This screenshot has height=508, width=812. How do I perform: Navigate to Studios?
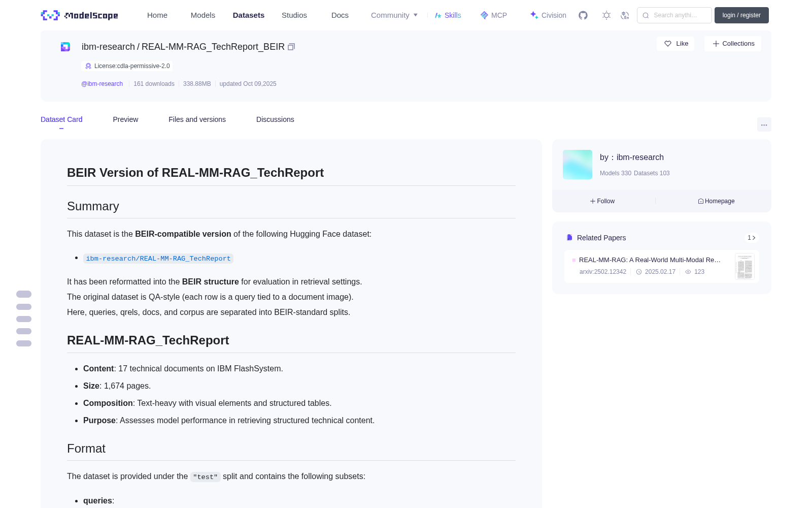294,15
